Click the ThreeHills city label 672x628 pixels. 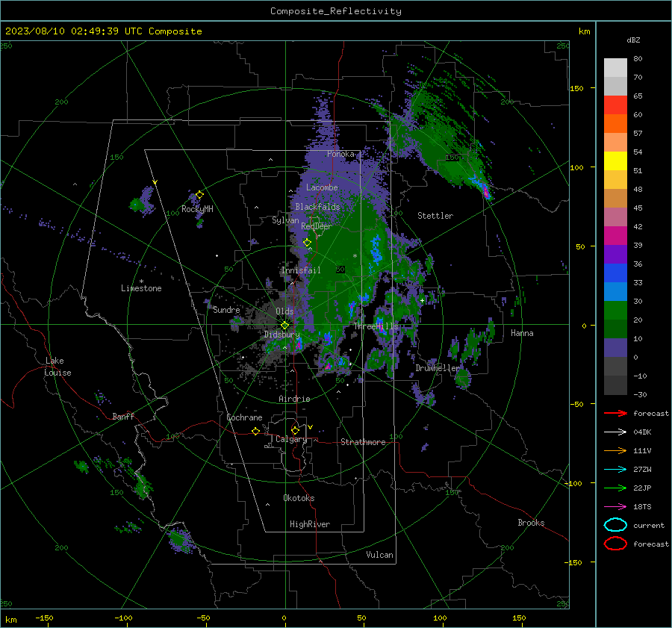(376, 326)
